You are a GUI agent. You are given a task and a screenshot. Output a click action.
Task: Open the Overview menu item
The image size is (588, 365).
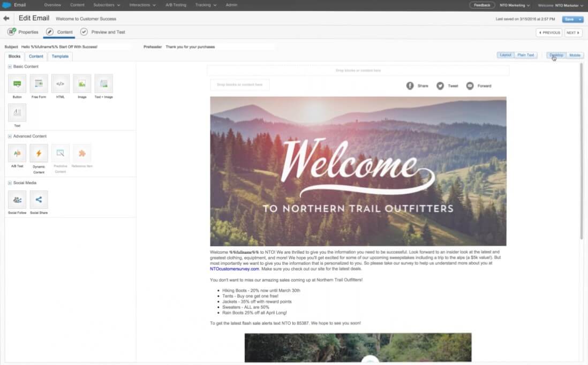(x=52, y=5)
